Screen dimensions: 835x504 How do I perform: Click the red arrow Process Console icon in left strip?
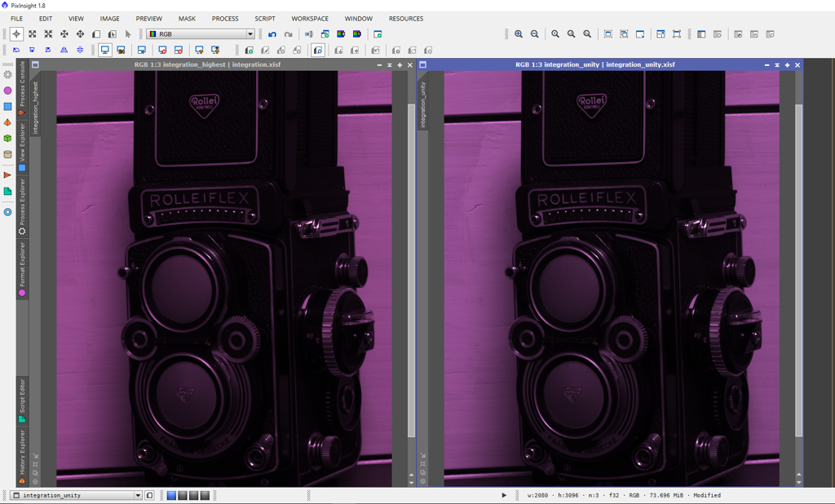click(x=7, y=175)
